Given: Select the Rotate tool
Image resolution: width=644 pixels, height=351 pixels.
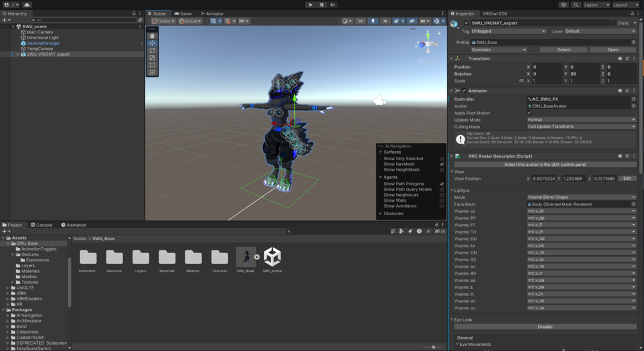Looking at the screenshot, I should [x=153, y=51].
